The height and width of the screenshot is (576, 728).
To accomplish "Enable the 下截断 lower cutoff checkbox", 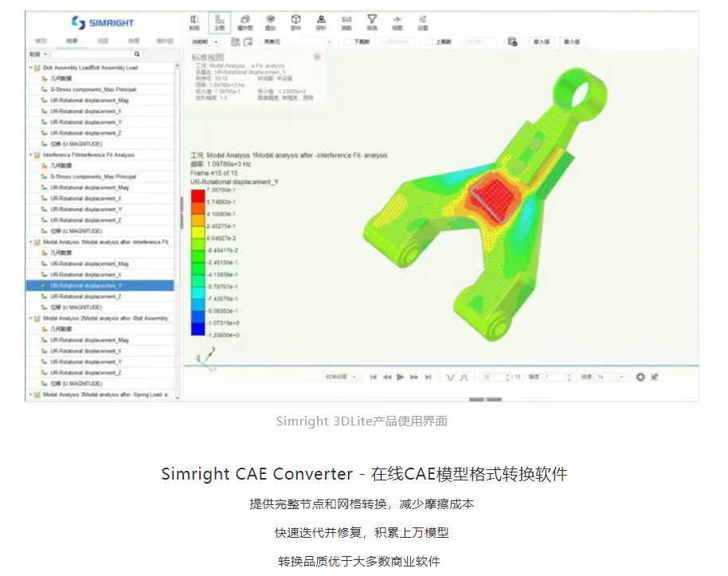I will [x=347, y=41].
